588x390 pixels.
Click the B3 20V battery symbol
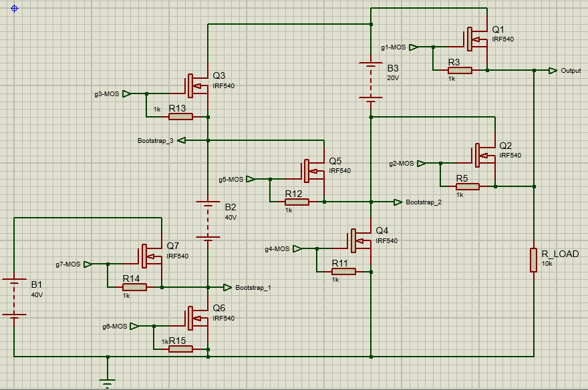(370, 80)
